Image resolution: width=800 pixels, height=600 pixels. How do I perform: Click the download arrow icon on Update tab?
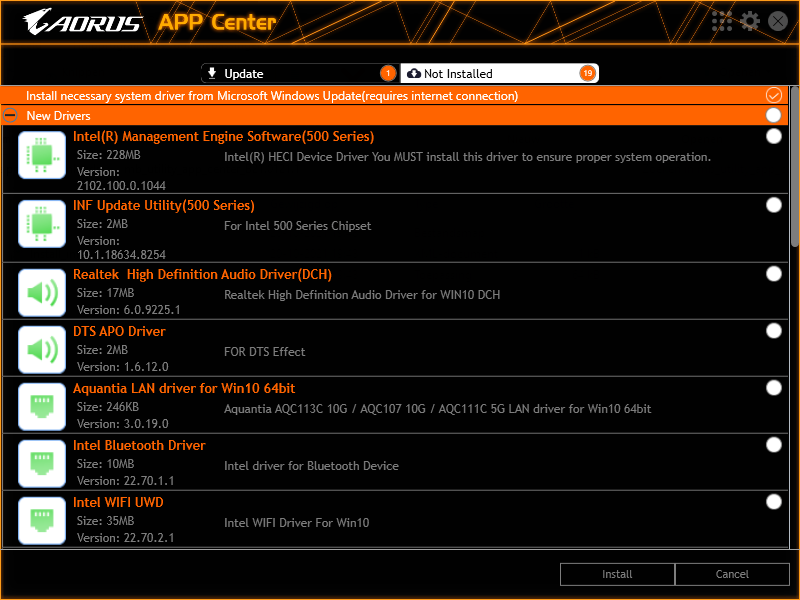212,73
